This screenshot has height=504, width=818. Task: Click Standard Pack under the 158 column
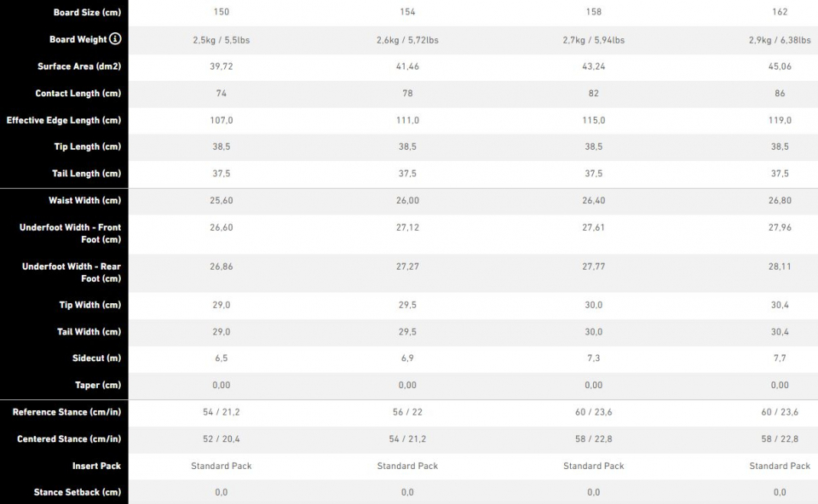click(594, 466)
